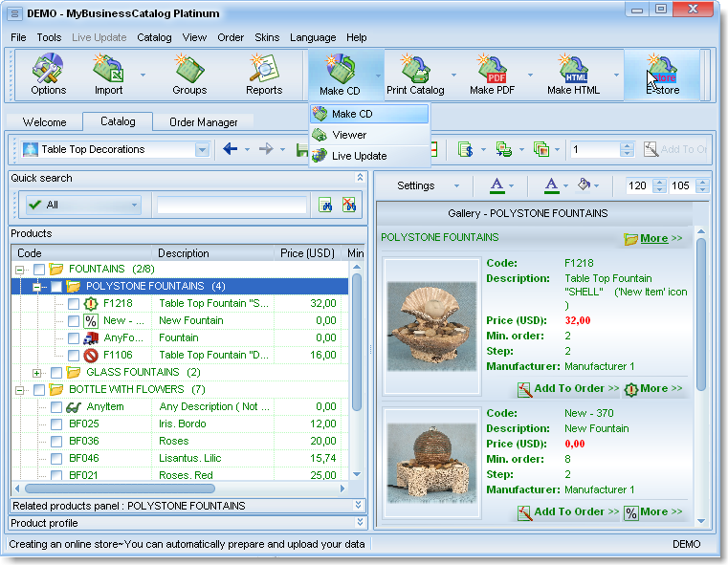Check the BF025 product checkbox

pyautogui.click(x=56, y=424)
